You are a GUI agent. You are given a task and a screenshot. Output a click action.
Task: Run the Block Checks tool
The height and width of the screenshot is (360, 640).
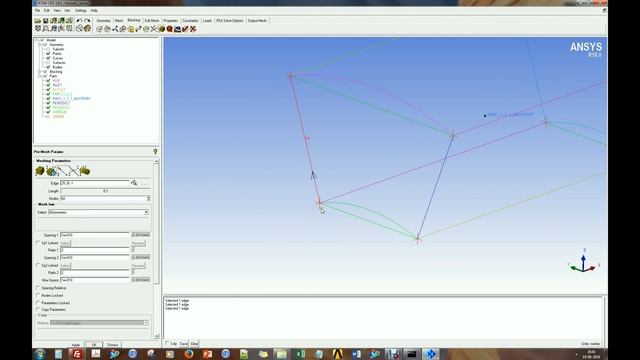(x=185, y=29)
